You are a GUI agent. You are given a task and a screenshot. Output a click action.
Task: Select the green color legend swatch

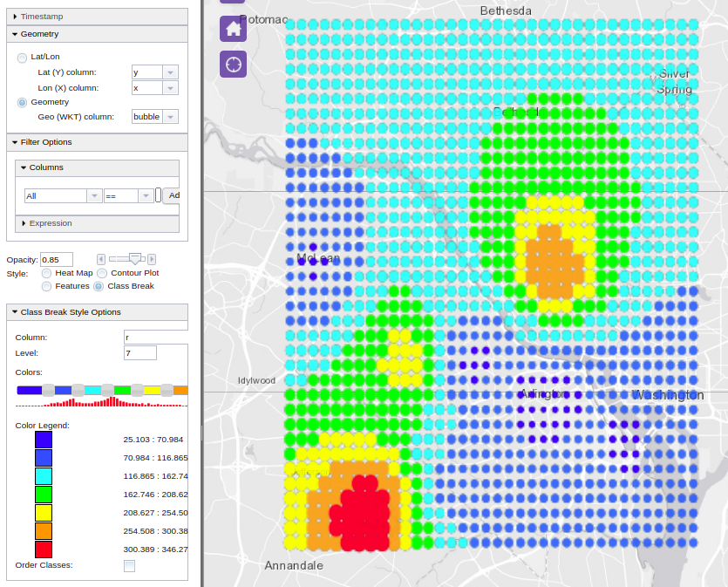[x=43, y=495]
